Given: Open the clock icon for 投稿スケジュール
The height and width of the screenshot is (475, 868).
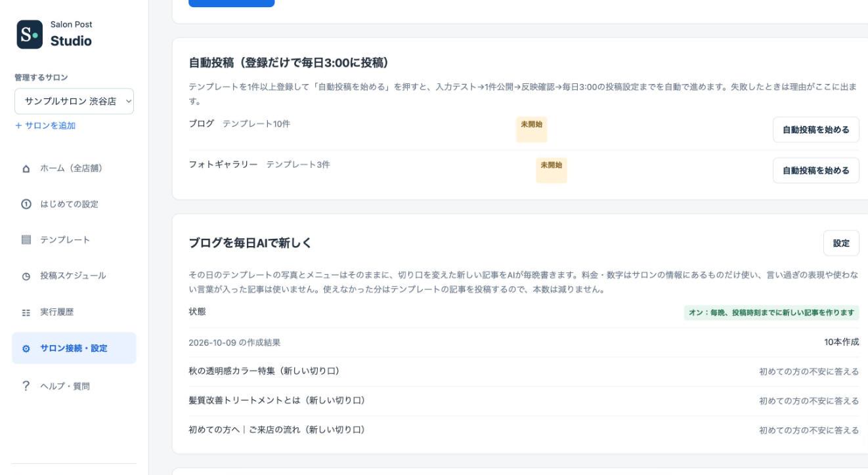Looking at the screenshot, I should 26,276.
